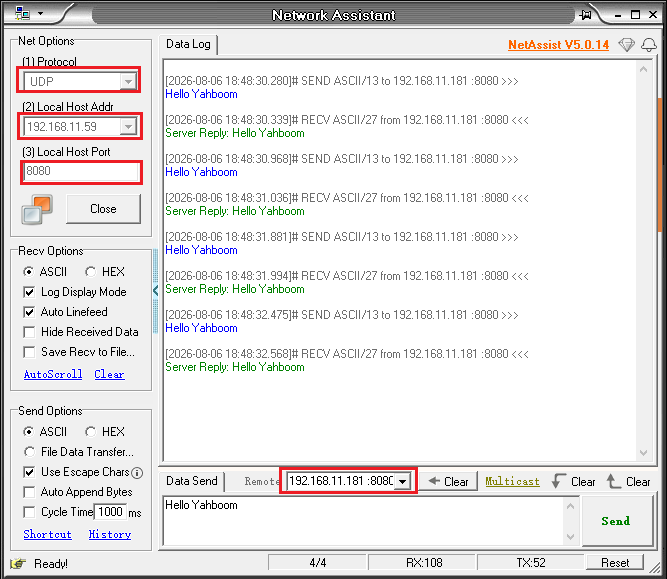Click the 4/4 status bar entry
Image resolution: width=667 pixels, height=579 pixels.
click(317, 563)
